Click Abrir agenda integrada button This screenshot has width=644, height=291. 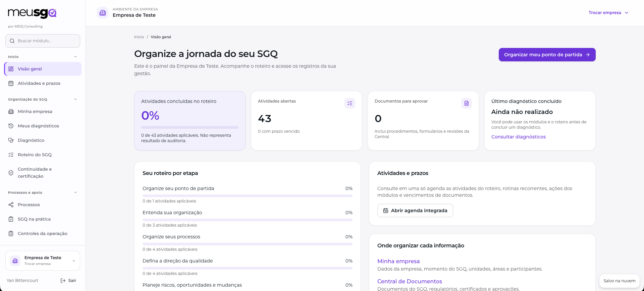pyautogui.click(x=415, y=211)
